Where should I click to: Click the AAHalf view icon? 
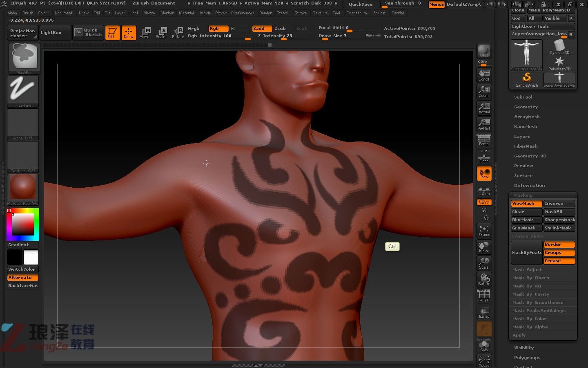484,124
